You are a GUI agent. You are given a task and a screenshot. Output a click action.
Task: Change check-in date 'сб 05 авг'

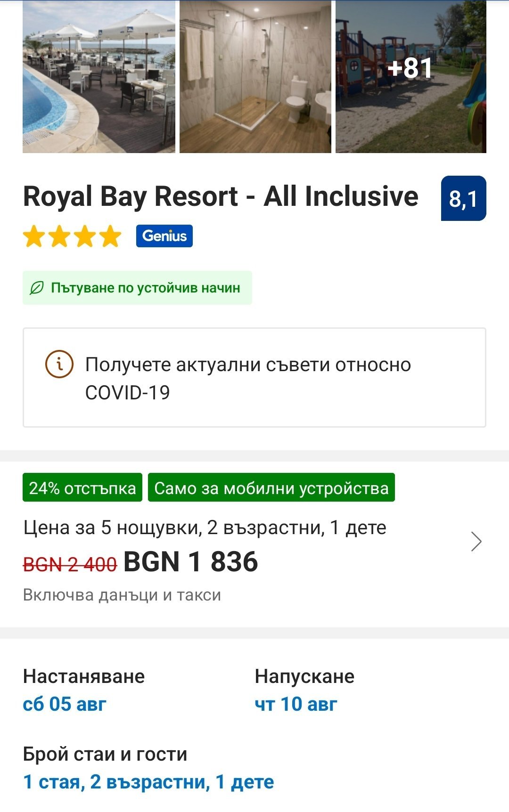[65, 704]
